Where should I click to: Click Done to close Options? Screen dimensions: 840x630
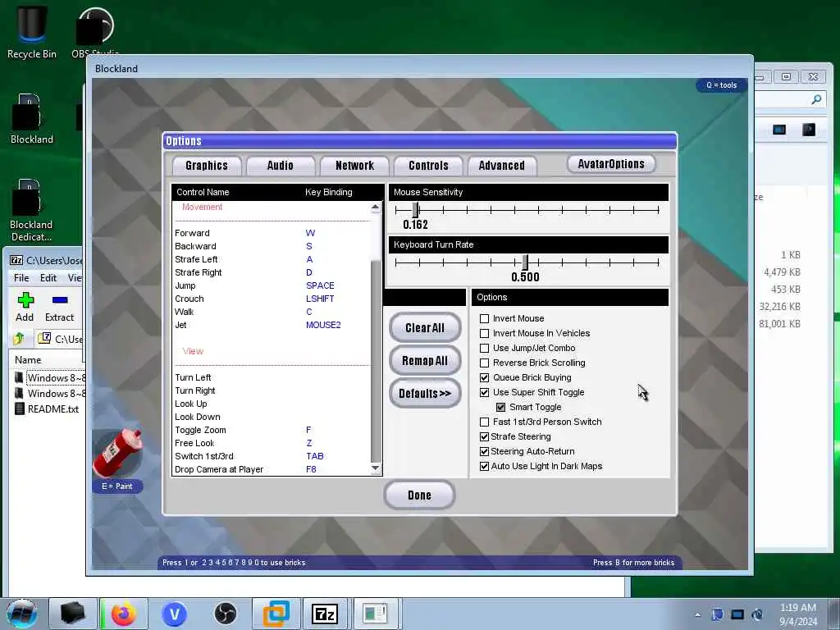tap(419, 495)
